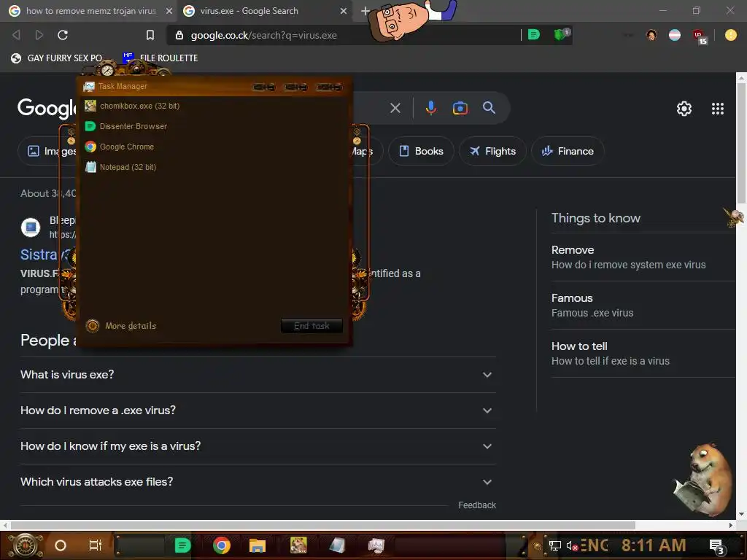Open Google apps grid
This screenshot has height=560, width=747.
pyautogui.click(x=718, y=109)
